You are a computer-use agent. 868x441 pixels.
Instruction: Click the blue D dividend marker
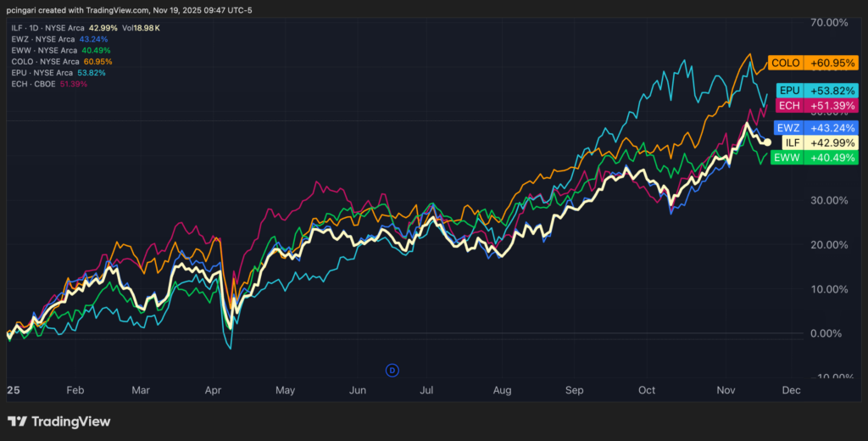pos(392,370)
